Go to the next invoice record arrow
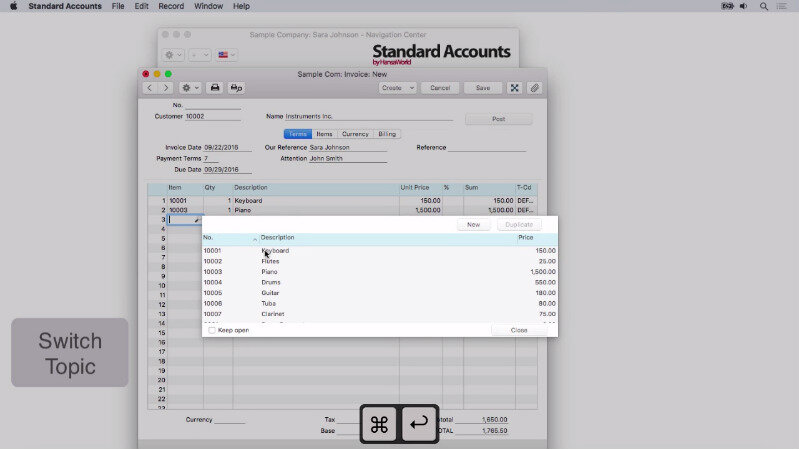This screenshot has height=449, width=799. [166, 88]
